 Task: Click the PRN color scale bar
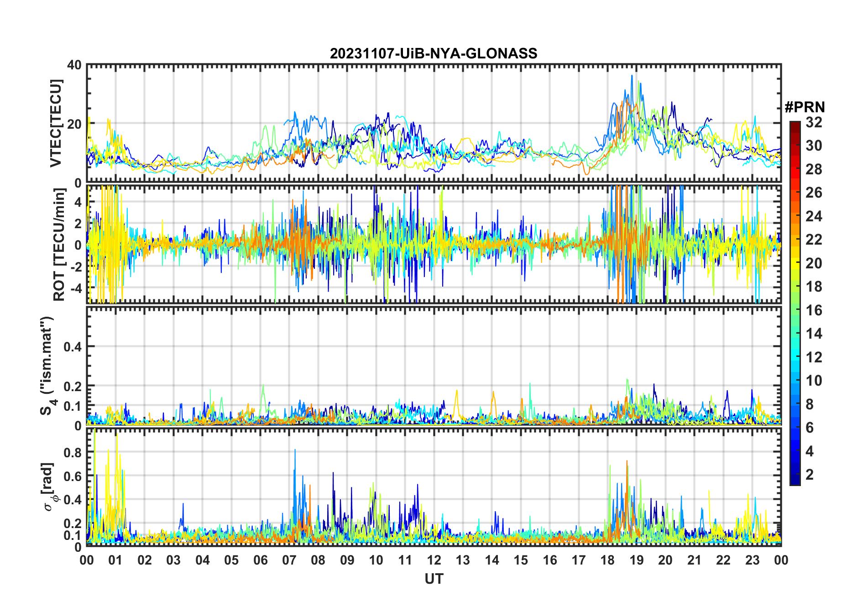795,303
